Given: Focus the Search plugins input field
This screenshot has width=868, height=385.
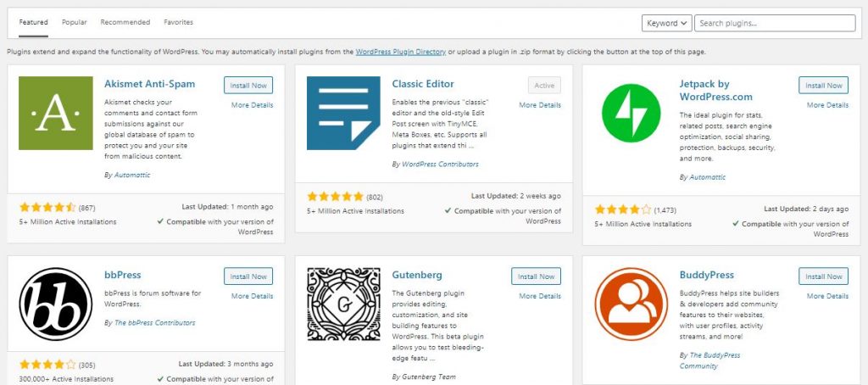Looking at the screenshot, I should (775, 23).
